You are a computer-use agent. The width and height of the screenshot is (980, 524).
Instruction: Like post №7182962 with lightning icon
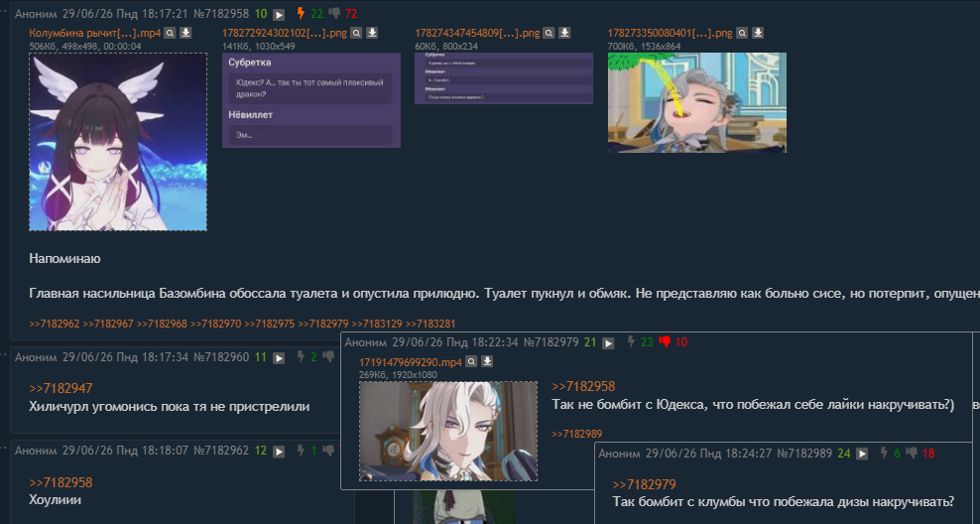click(301, 451)
